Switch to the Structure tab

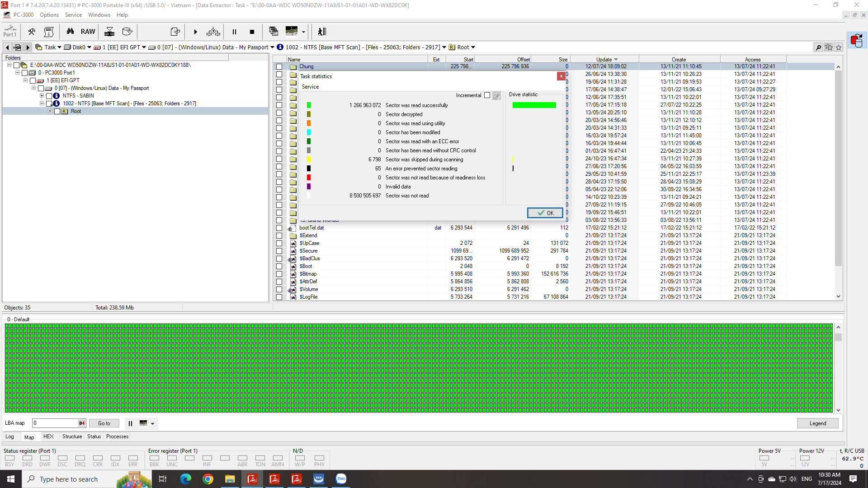tap(72, 436)
